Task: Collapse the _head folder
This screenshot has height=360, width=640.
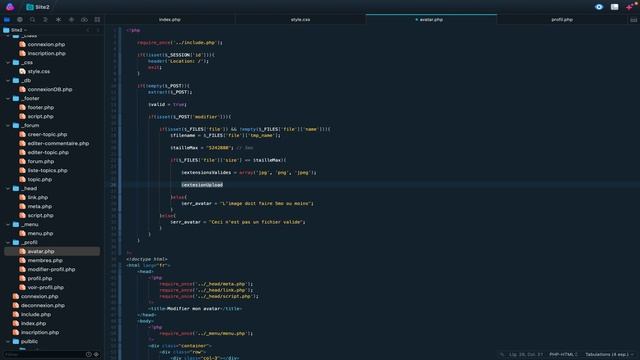Action: click(x=8, y=188)
